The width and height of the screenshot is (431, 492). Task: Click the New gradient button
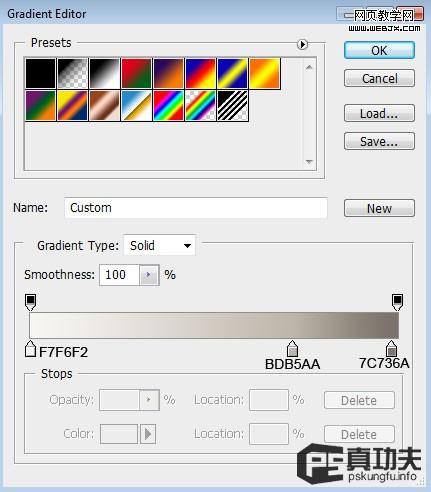coord(379,208)
